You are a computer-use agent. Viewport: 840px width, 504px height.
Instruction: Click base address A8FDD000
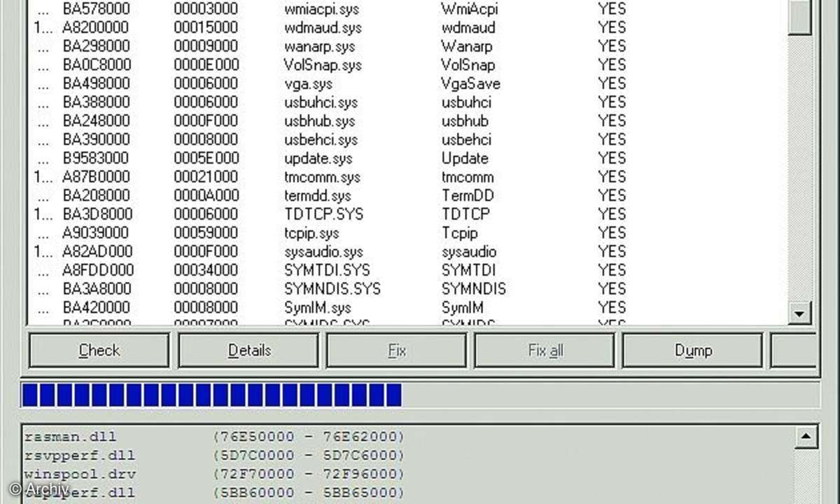click(98, 270)
